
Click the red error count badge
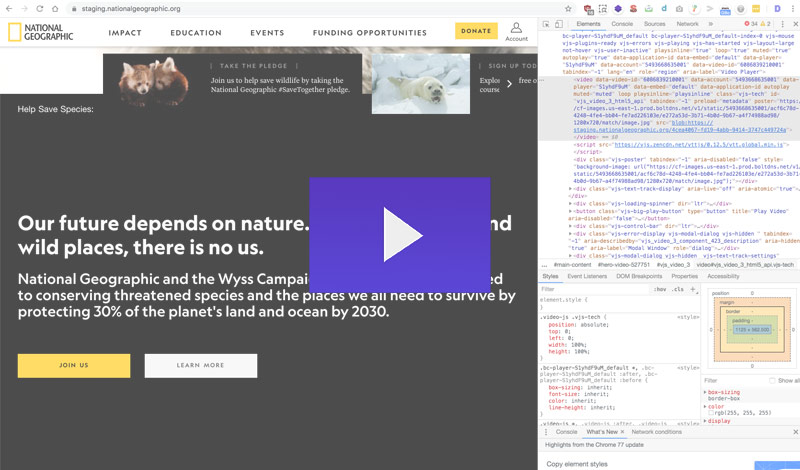click(751, 24)
